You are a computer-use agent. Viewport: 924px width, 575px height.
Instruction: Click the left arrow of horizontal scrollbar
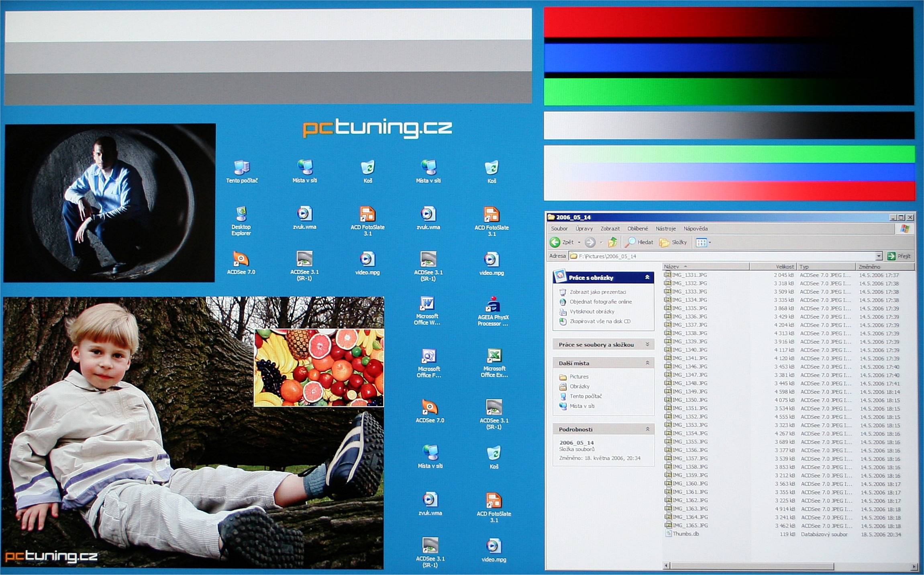point(666,566)
